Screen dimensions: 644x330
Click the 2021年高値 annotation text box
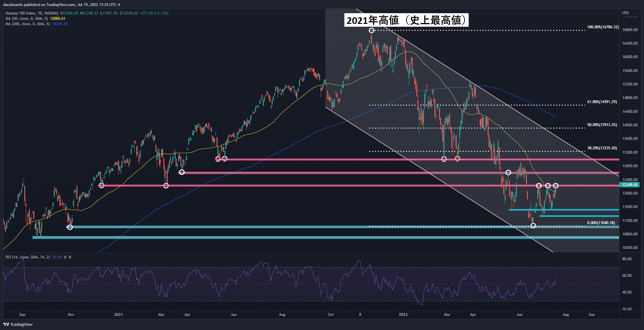[x=406, y=20]
